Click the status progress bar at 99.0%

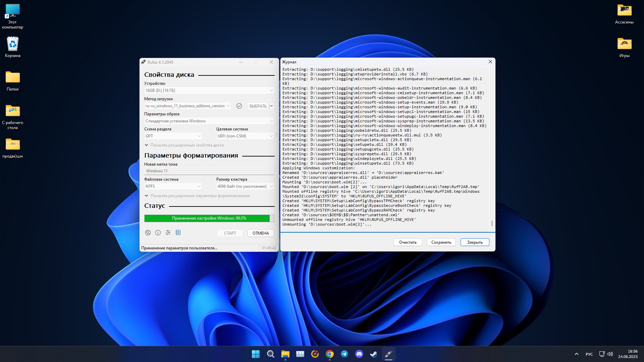pyautogui.click(x=209, y=218)
